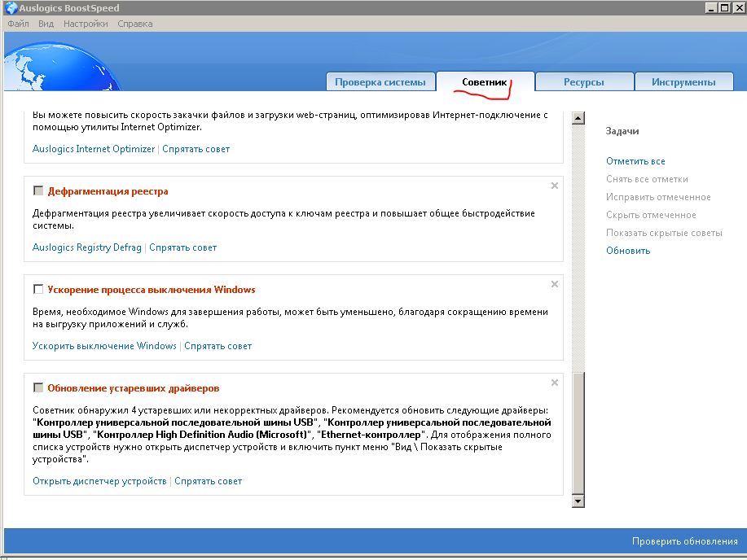This screenshot has width=747, height=560.
Task: Click Открыть диспетчер устройств link
Action: tap(99, 481)
